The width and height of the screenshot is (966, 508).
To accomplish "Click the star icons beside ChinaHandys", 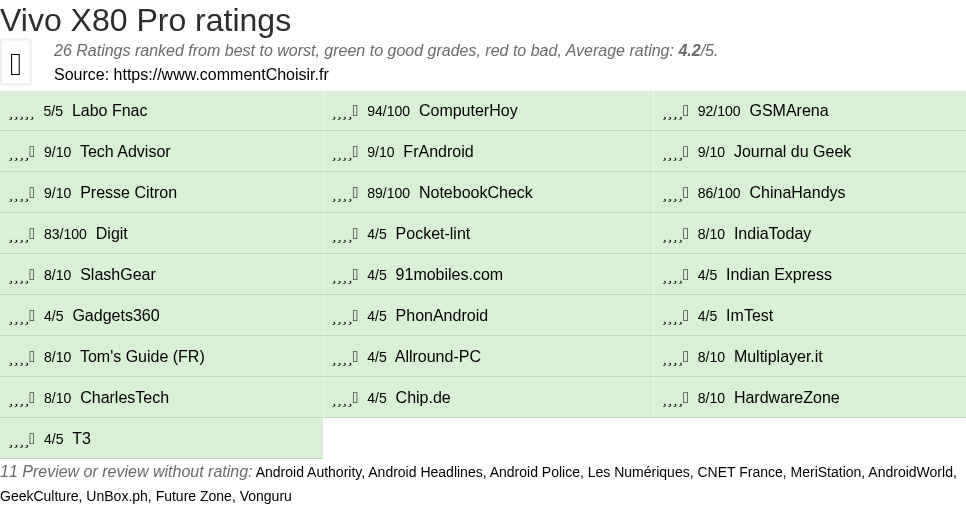I will click(x=676, y=194).
